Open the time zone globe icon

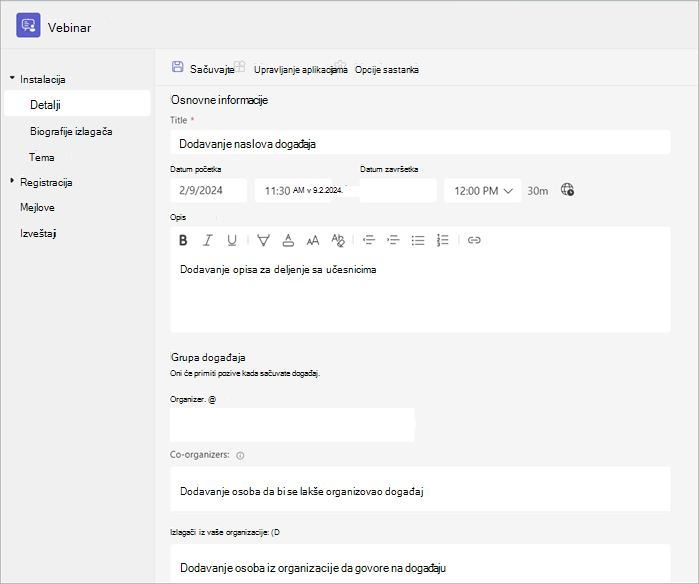click(x=567, y=189)
